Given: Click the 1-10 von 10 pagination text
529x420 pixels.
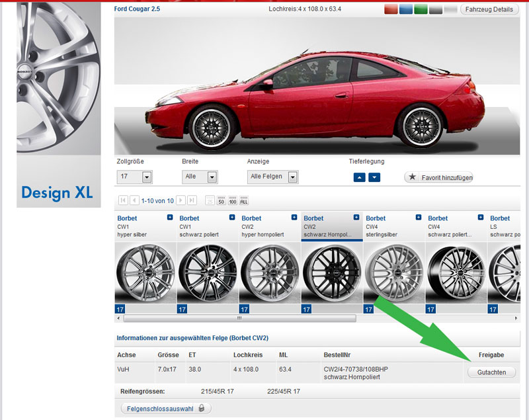Looking at the screenshot, I should coord(157,200).
